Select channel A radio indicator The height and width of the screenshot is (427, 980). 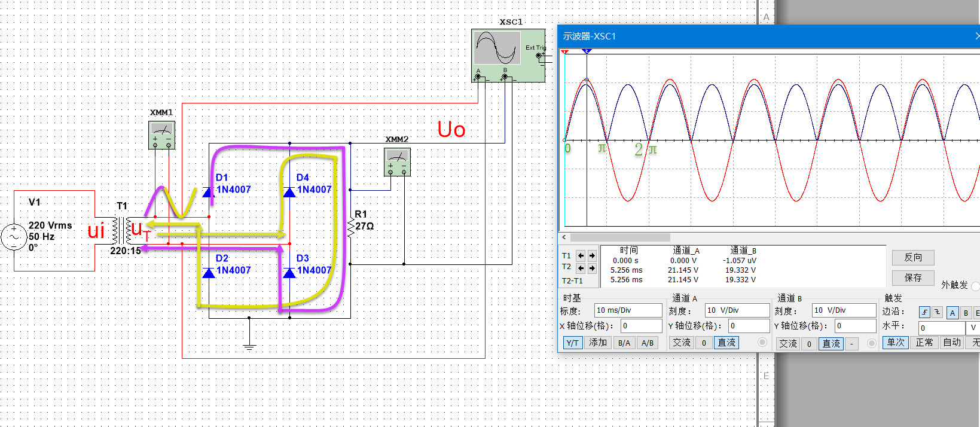762,343
